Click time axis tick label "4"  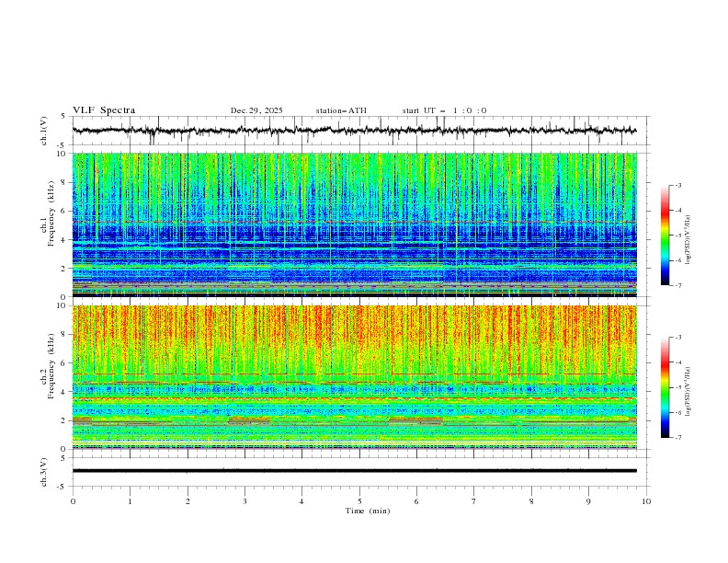(301, 501)
